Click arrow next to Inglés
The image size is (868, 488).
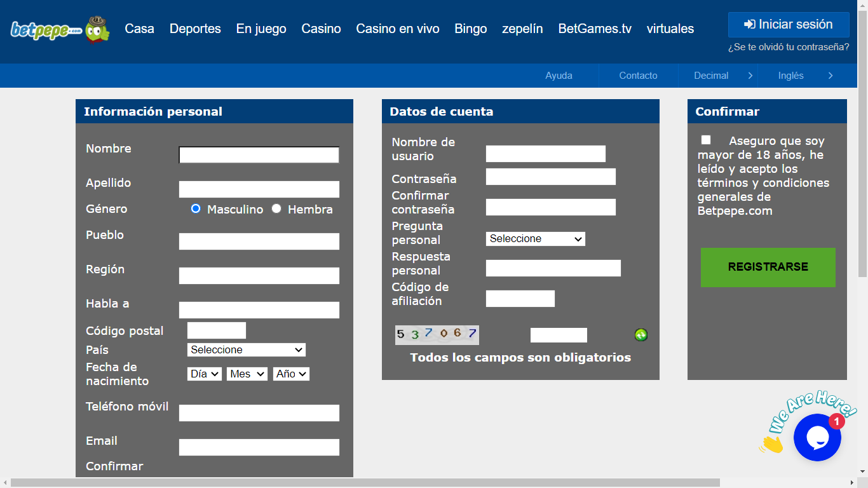830,76
